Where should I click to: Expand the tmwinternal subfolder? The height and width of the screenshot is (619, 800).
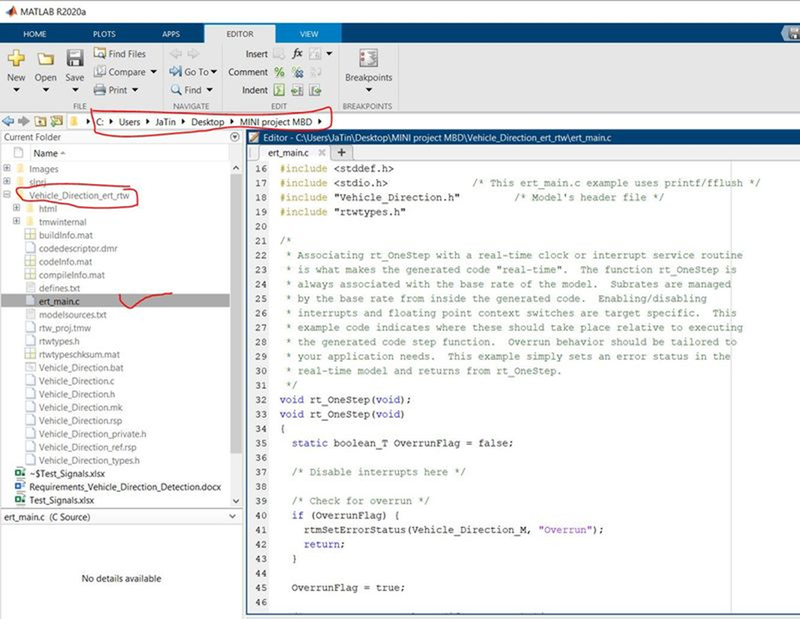tap(16, 221)
